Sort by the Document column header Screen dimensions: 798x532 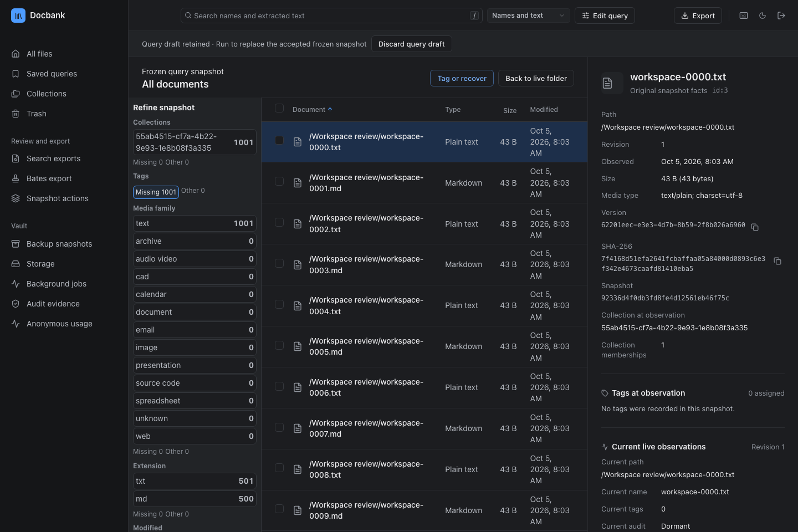point(313,110)
